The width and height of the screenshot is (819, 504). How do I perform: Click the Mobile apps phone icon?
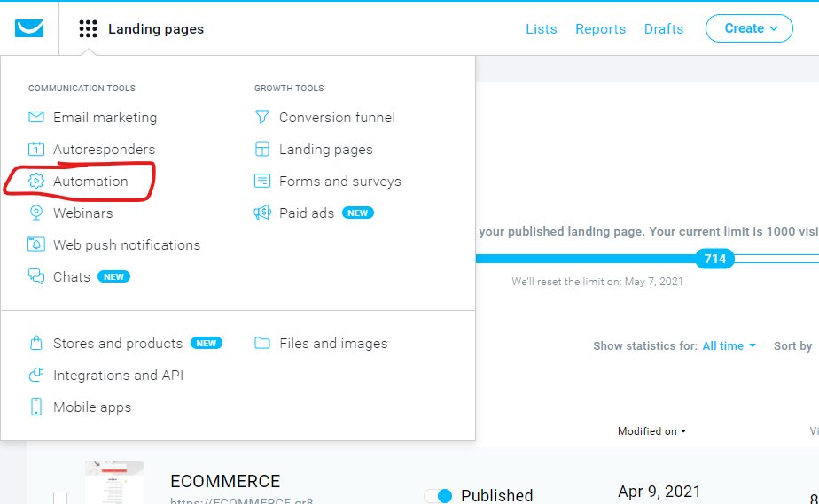(x=36, y=407)
